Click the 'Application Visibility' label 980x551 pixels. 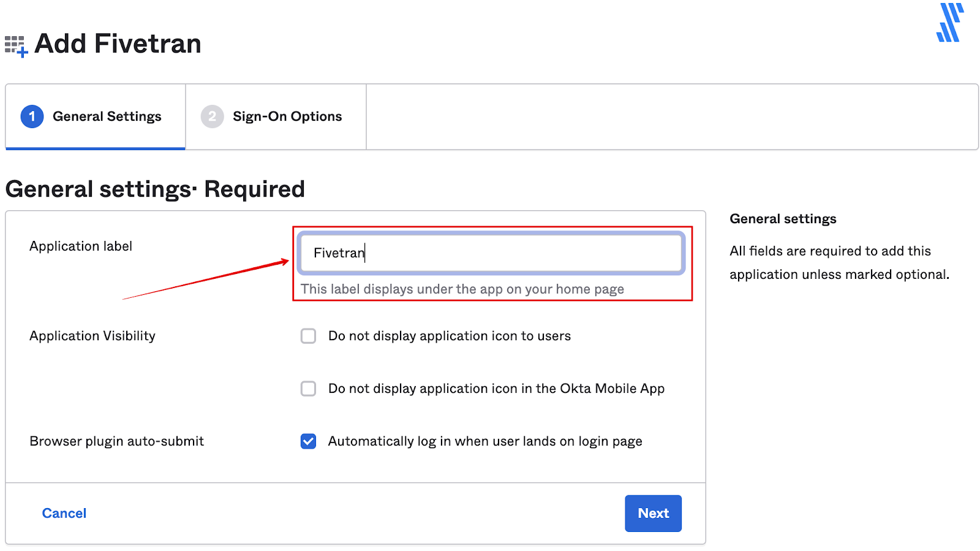click(92, 336)
